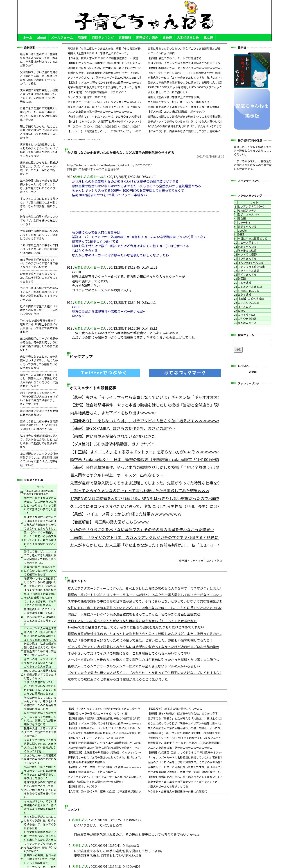Open popular article 『ボロボロ爪』は菌が原因
289x868 pixels.
pos(40,493)
